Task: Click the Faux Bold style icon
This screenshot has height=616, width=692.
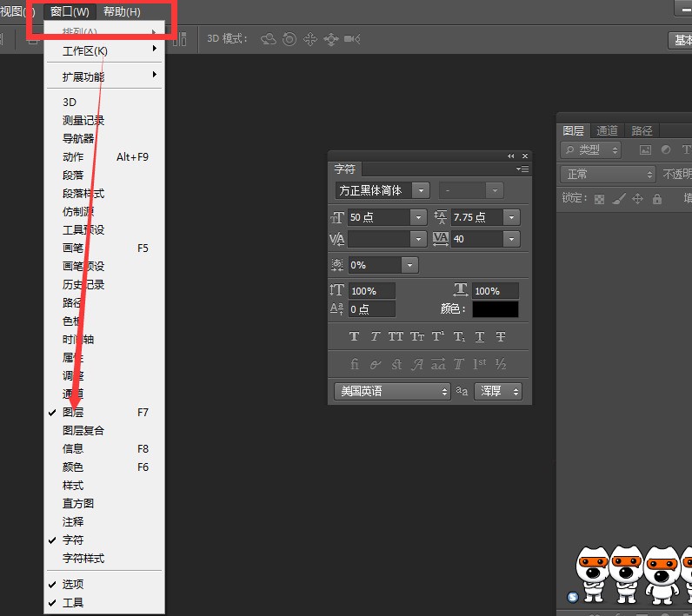Action: click(x=354, y=337)
